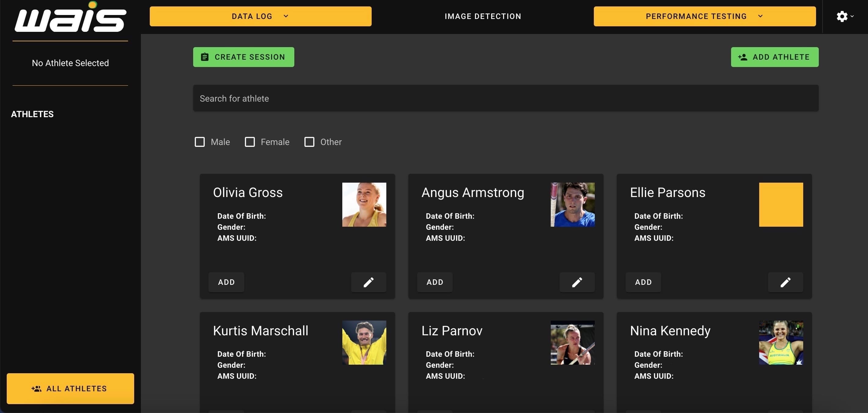Click the No Athlete Selected text
Screen dimensions: 868x413
point(70,63)
